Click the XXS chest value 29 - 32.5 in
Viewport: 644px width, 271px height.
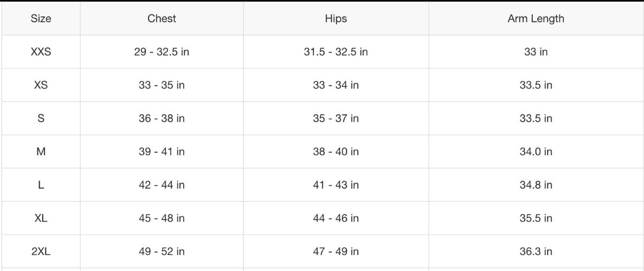click(x=162, y=52)
